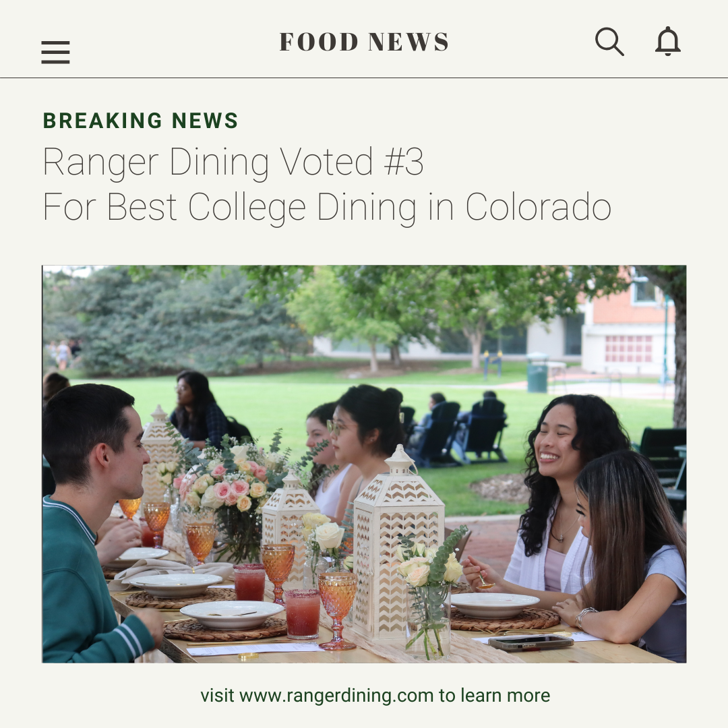
Task: Open the 'Ranger Dining Voted #3' headline
Action: (233, 162)
